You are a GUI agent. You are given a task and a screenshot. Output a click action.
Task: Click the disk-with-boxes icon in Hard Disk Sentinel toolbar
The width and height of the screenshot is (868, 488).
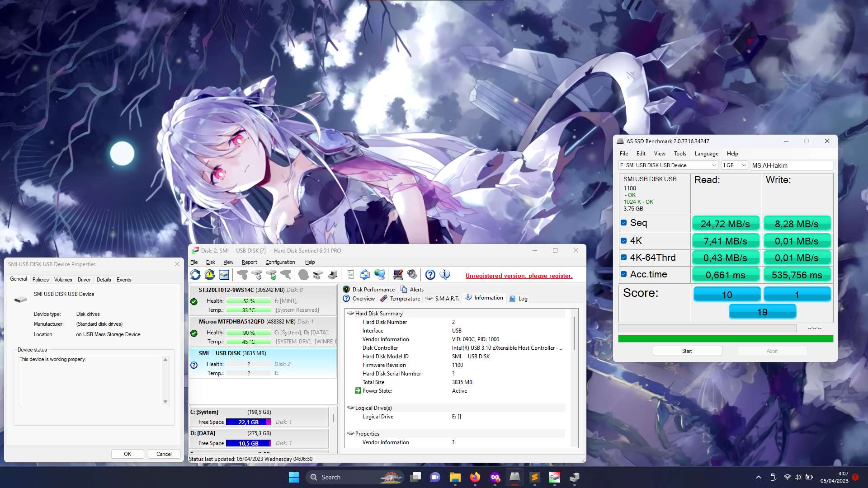pyautogui.click(x=318, y=275)
